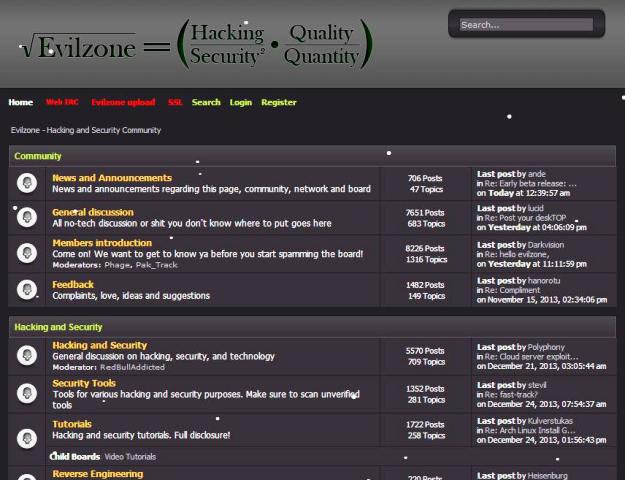
Task: Open the Video Tutorials child board
Action: (x=130, y=457)
